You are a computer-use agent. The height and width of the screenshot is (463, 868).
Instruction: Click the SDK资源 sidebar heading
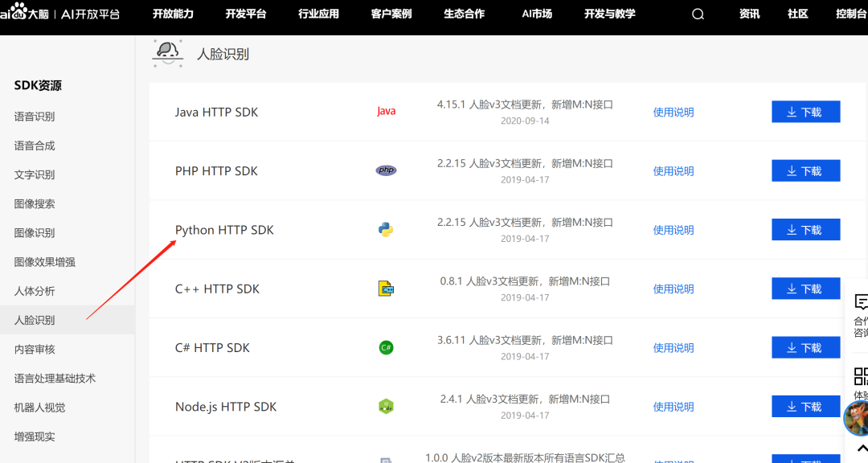coord(38,85)
